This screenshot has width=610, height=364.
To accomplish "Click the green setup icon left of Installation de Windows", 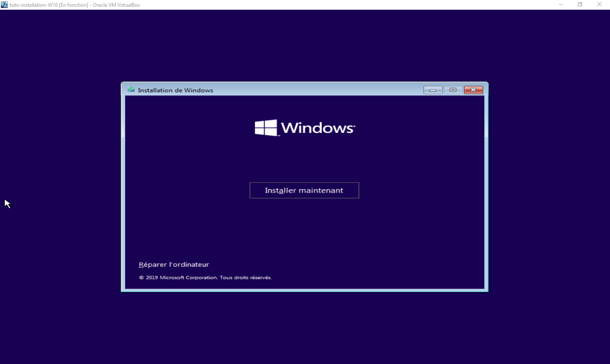I will pyautogui.click(x=131, y=90).
